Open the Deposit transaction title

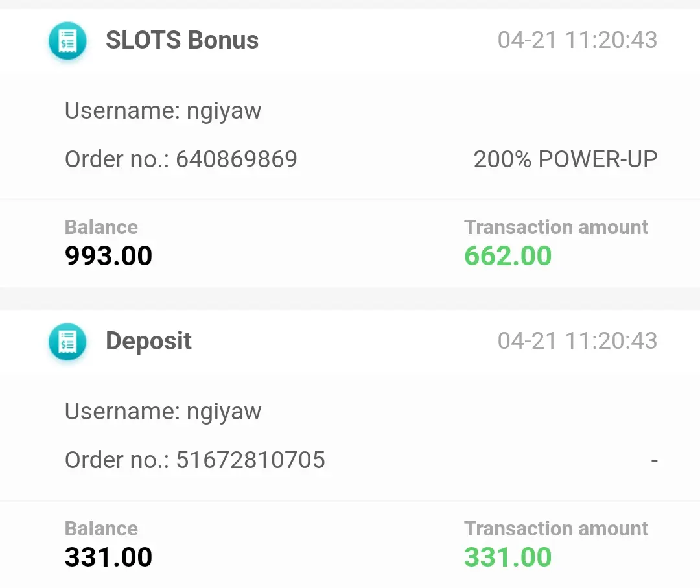(x=148, y=341)
